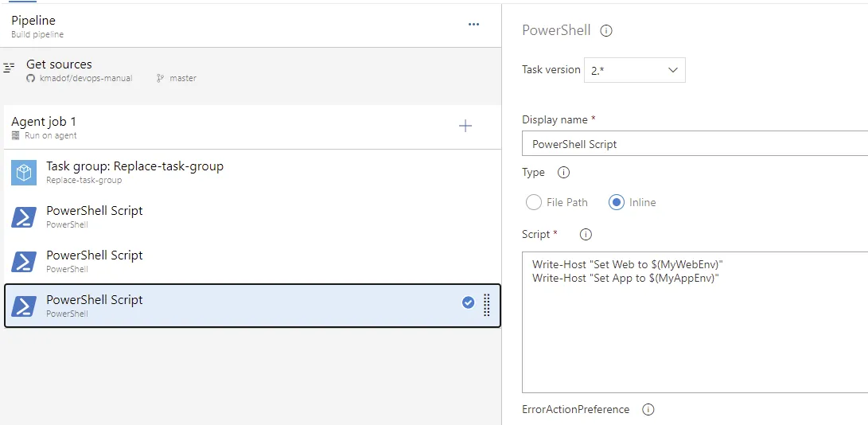Click the info icon next to Script label
The height and width of the screenshot is (425, 868).
pyautogui.click(x=586, y=235)
